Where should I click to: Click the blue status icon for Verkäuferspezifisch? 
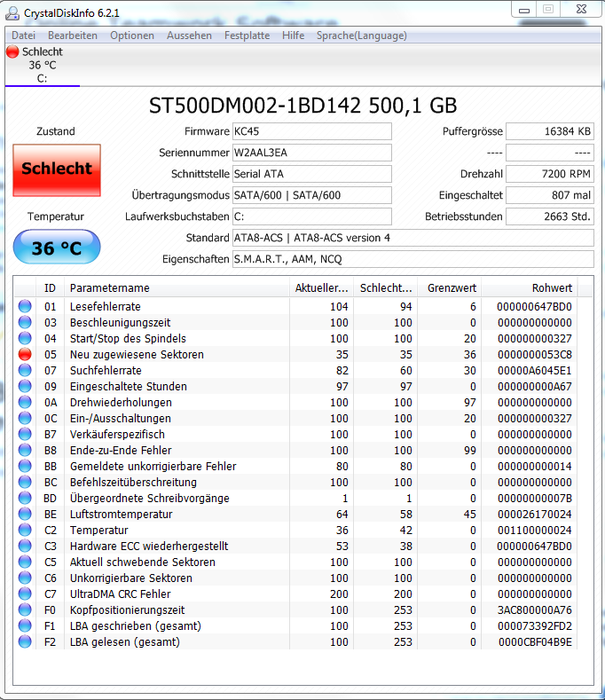pyautogui.click(x=25, y=434)
